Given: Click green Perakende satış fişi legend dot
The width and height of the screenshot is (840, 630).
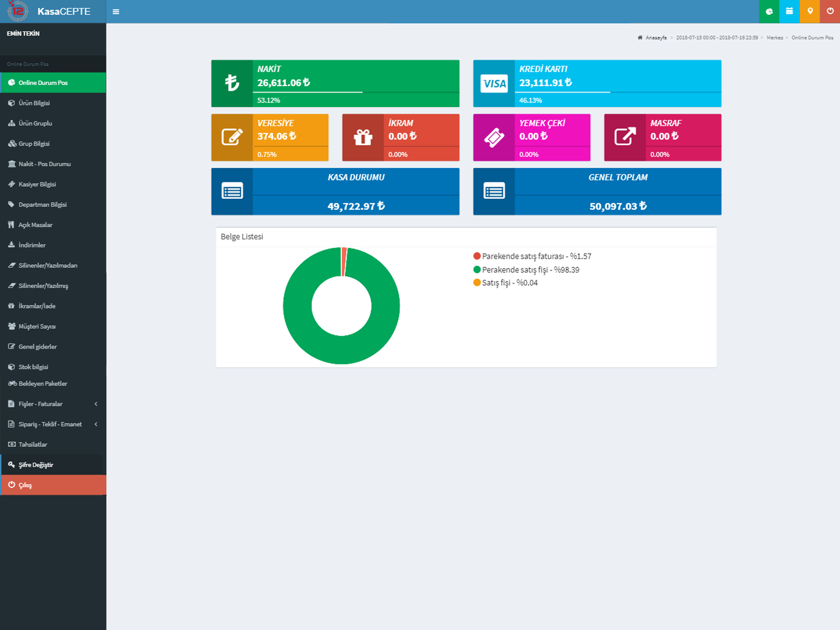Looking at the screenshot, I should click(x=477, y=270).
